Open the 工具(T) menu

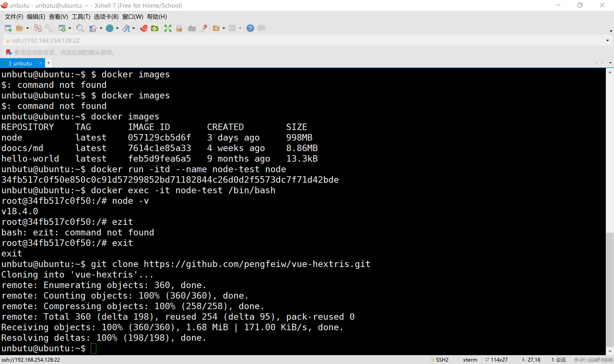point(81,17)
